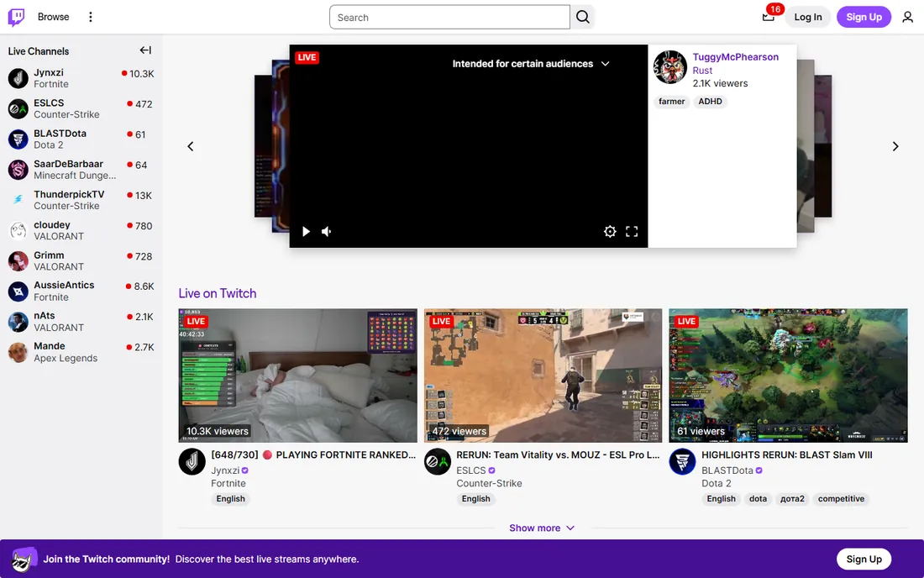Click the search magnifier button
Viewport: 924px width, 578px height.
[x=583, y=17]
